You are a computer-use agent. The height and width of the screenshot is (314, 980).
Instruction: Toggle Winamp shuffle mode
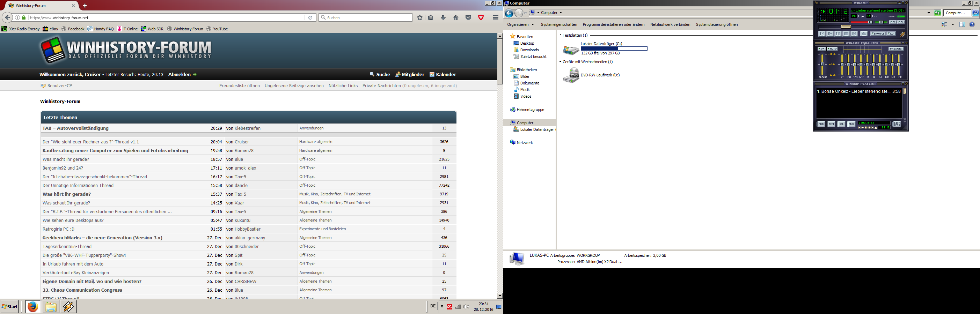[878, 34]
